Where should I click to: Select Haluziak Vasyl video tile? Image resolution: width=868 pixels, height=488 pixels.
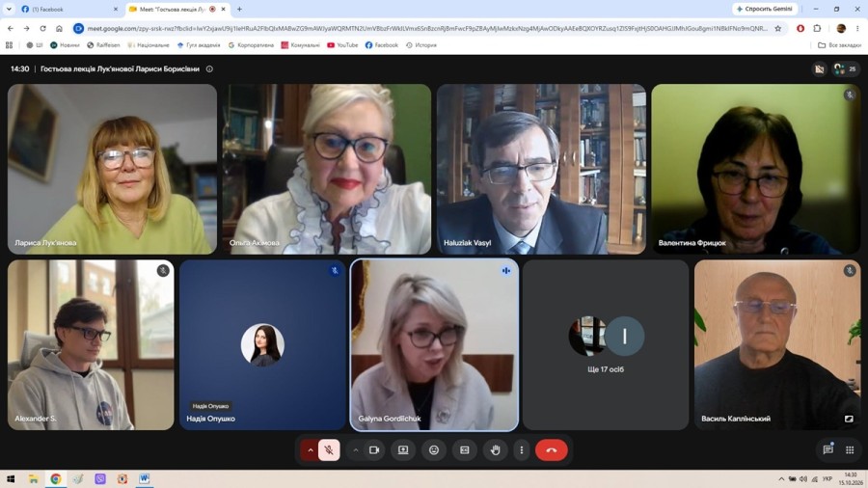coord(541,169)
